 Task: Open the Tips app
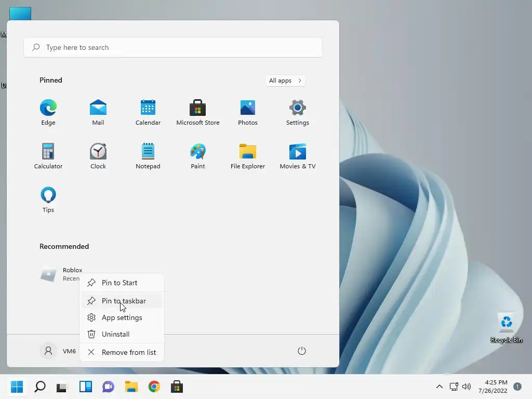click(x=48, y=200)
